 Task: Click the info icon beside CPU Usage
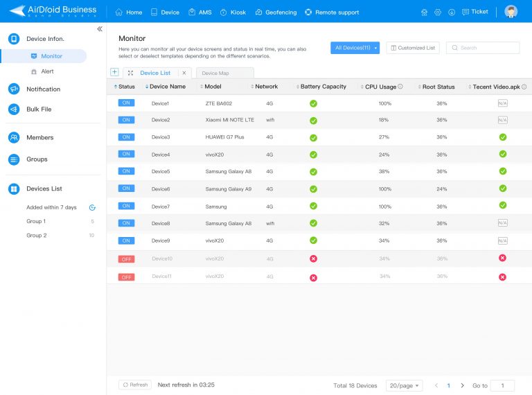pos(400,87)
